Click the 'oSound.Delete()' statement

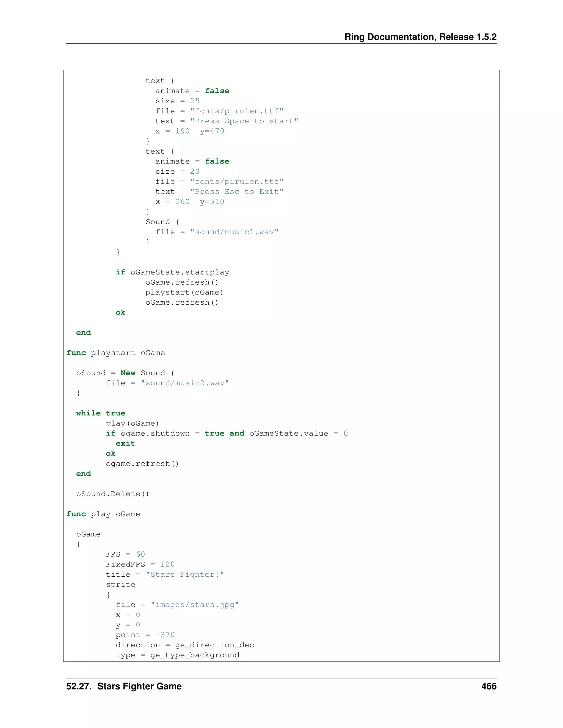pyautogui.click(x=112, y=494)
